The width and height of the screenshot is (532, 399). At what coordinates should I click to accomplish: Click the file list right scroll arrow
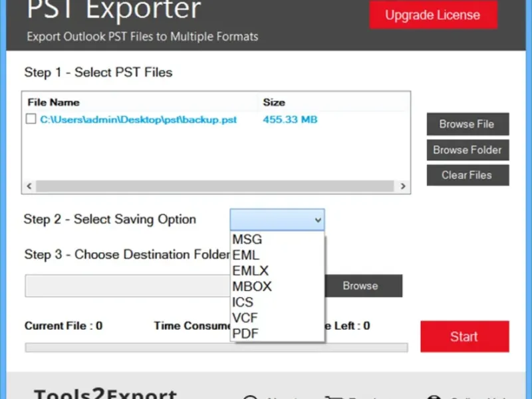click(403, 186)
